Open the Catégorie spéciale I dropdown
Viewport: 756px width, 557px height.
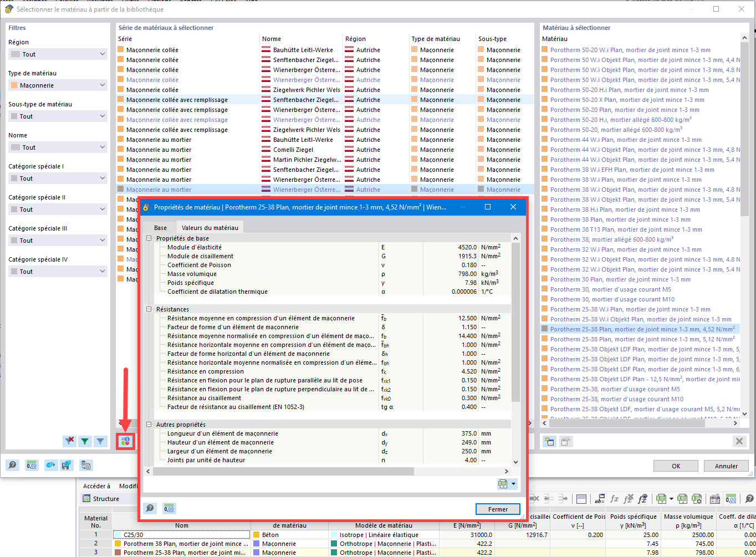tap(58, 178)
